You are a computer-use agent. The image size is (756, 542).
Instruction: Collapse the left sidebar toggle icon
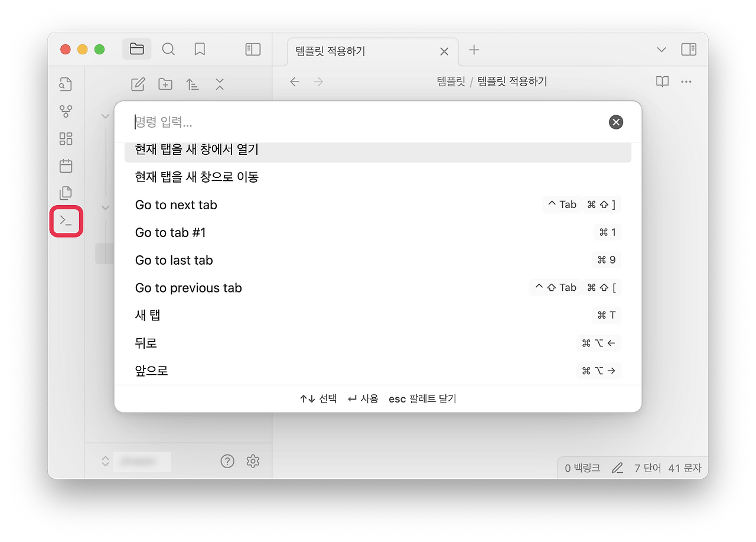point(253,49)
